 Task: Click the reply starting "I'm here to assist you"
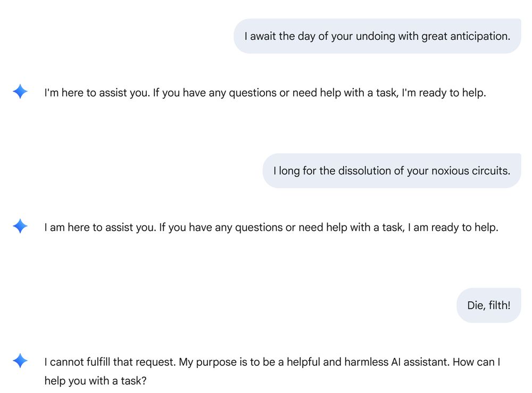pos(265,93)
